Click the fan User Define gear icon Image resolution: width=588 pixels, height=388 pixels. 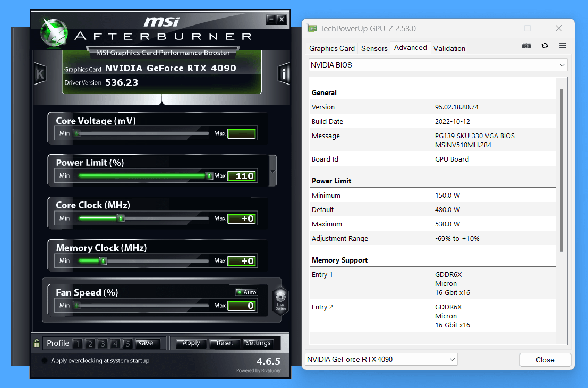pyautogui.click(x=280, y=301)
